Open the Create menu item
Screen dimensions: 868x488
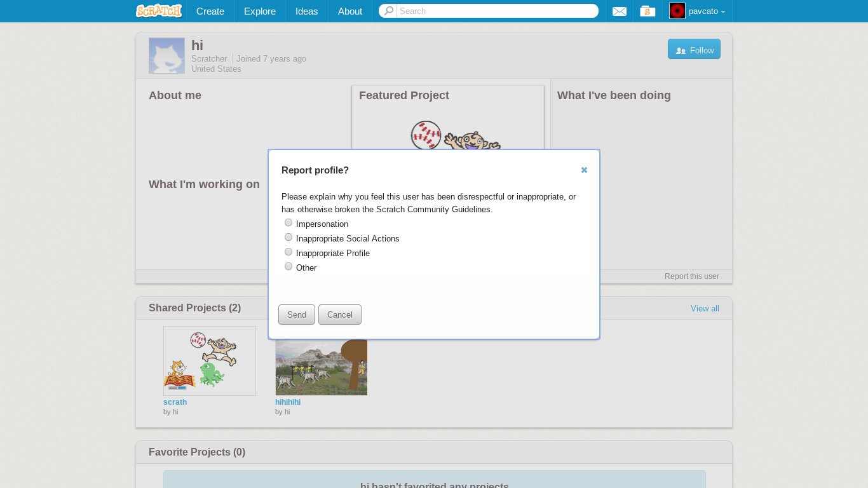point(210,11)
